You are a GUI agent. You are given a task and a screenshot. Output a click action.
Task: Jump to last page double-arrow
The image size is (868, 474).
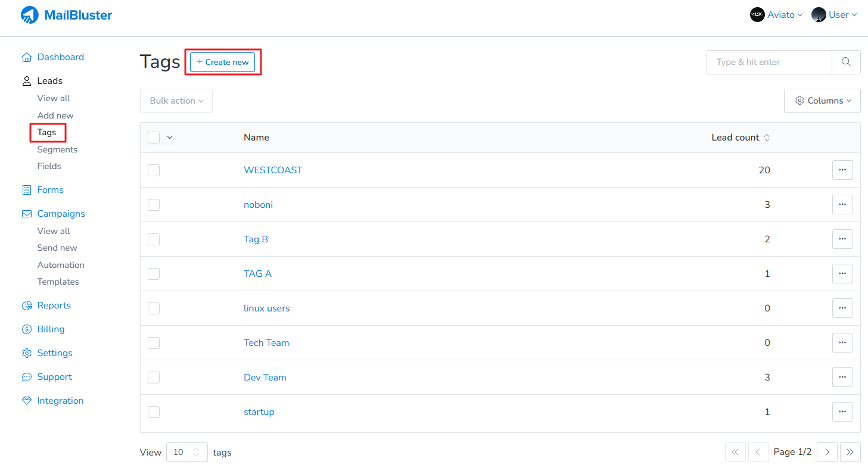[850, 452]
